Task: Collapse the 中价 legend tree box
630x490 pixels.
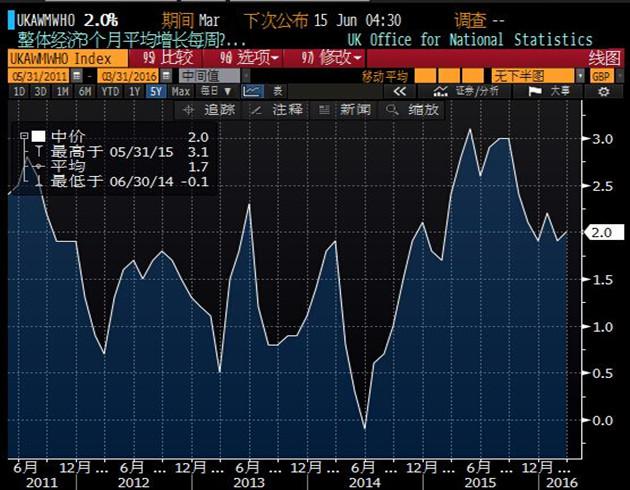Action: [24, 136]
